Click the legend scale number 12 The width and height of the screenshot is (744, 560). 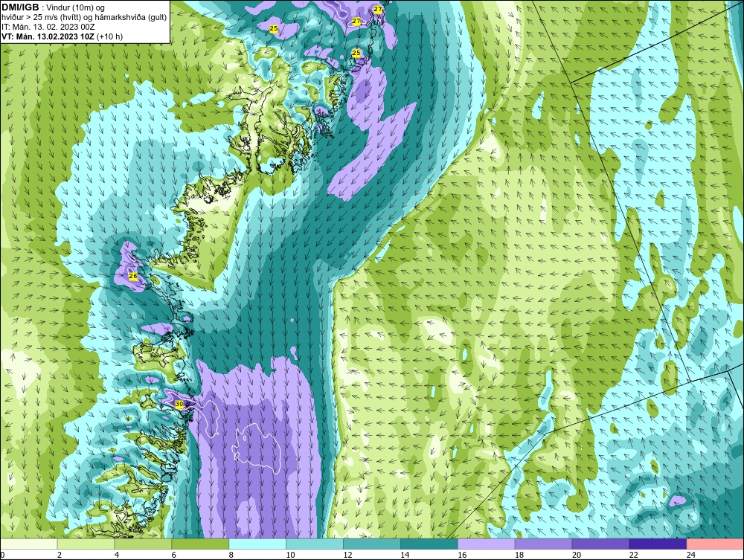pos(347,555)
